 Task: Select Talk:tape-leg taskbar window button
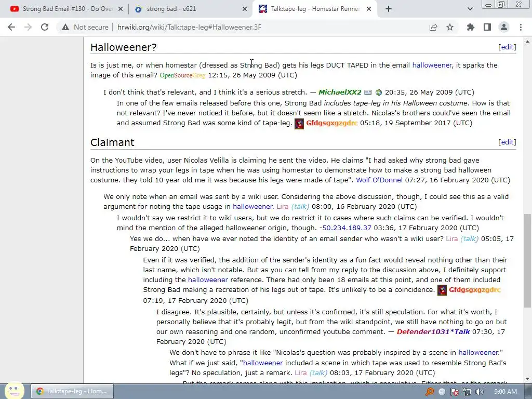point(72,391)
